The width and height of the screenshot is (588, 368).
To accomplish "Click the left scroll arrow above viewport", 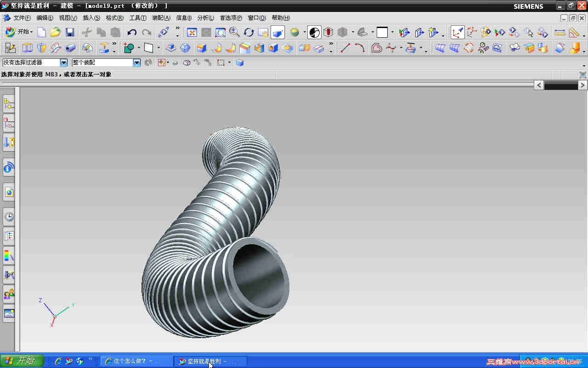I will pos(539,85).
